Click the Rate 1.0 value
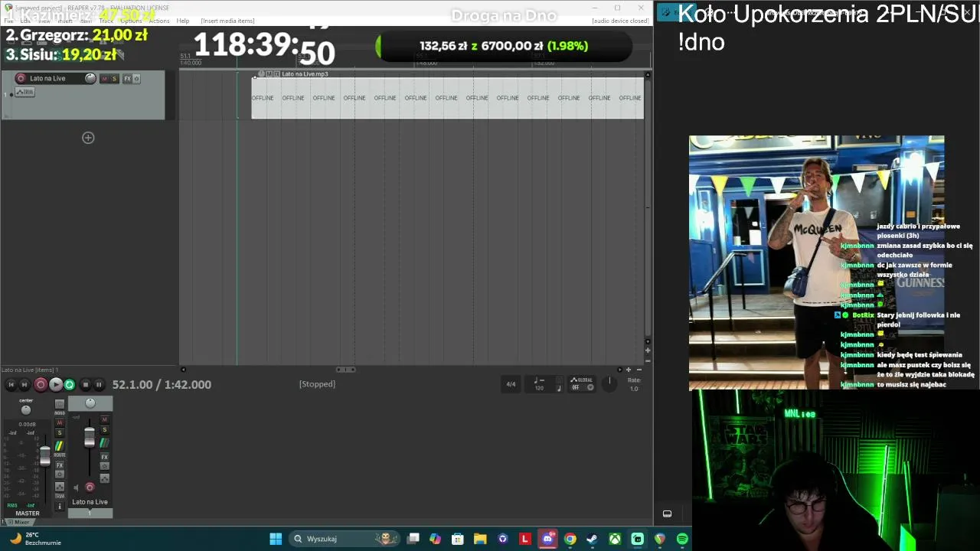The height and width of the screenshot is (551, 980). (634, 389)
